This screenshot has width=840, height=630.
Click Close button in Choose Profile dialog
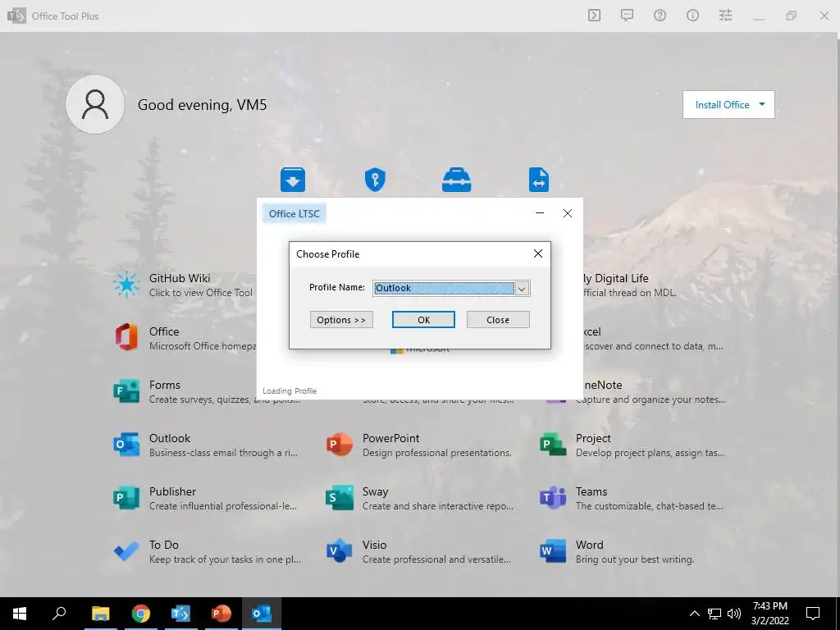click(498, 320)
